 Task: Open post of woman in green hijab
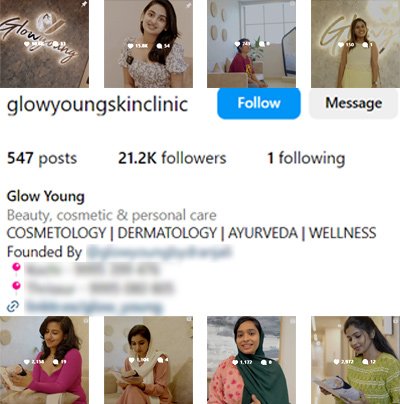[x=251, y=360]
